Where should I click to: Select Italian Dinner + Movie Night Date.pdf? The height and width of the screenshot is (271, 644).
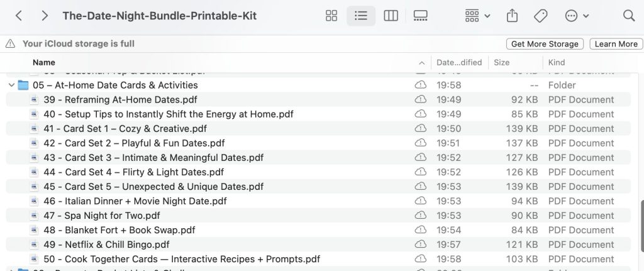[x=135, y=201]
